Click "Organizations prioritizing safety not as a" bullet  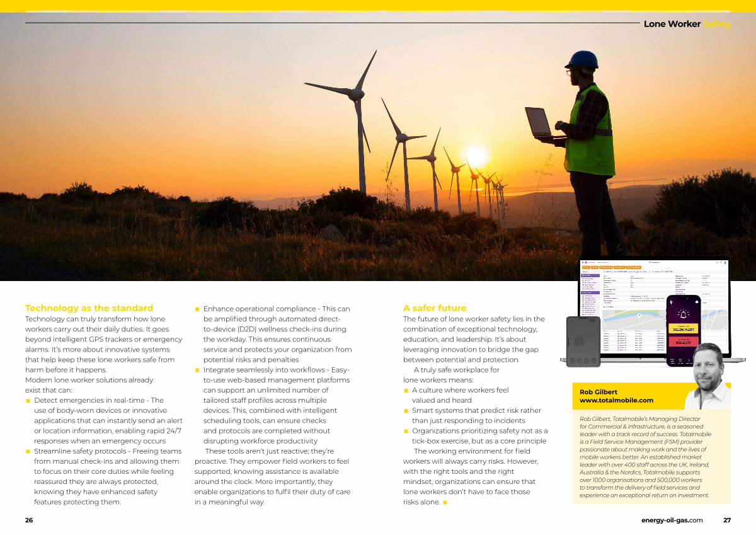480,431
